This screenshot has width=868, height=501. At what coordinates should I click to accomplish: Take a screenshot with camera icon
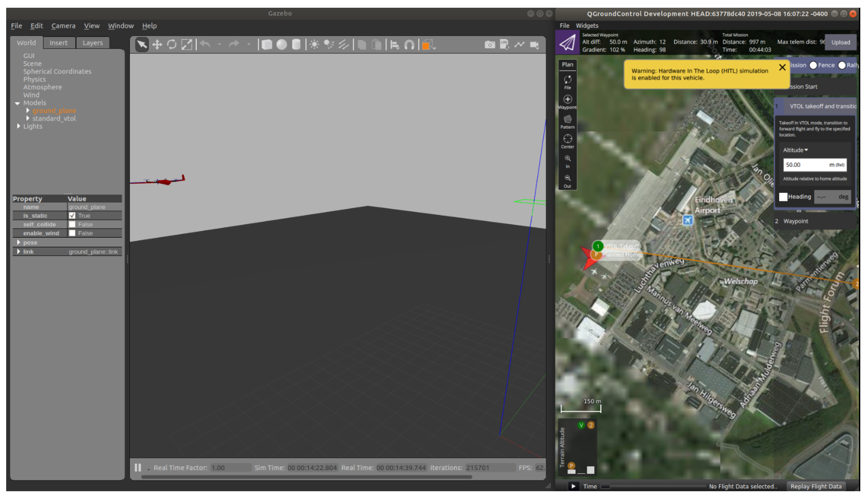tap(489, 45)
